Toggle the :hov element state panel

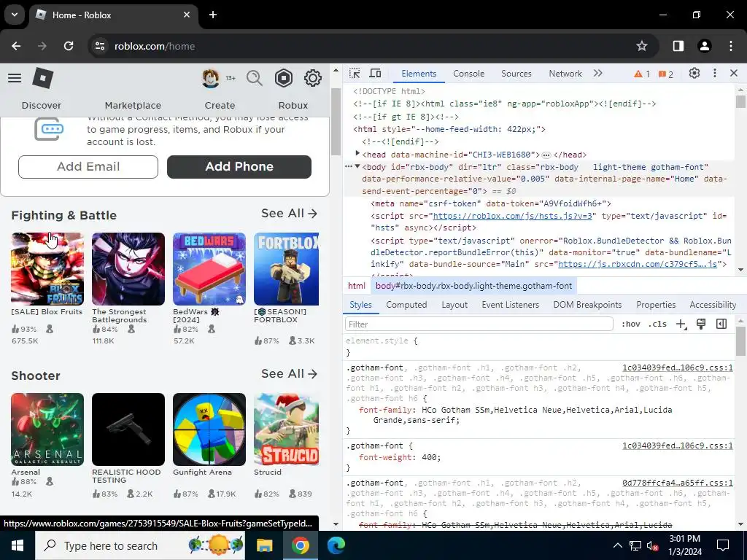[631, 324]
